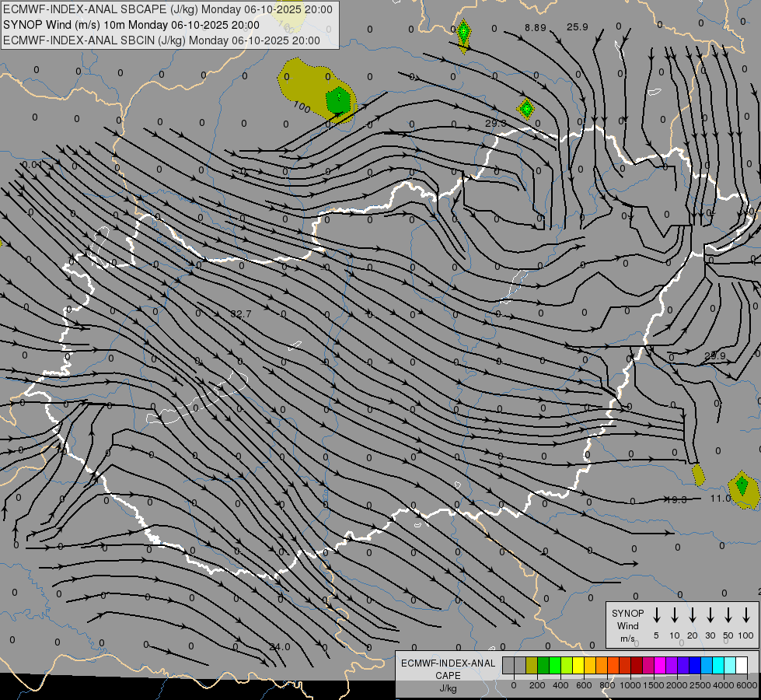Click the 8.89 value on the map
761x700 pixels.
(536, 28)
